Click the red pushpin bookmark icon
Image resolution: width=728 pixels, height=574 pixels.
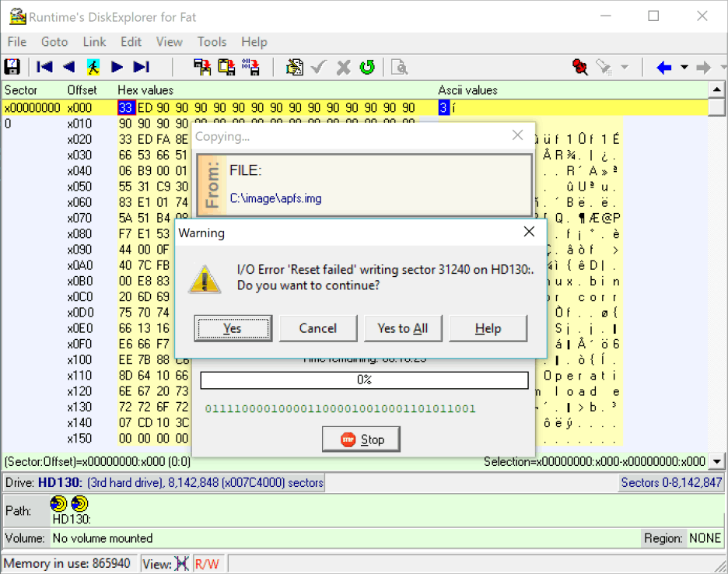point(579,67)
